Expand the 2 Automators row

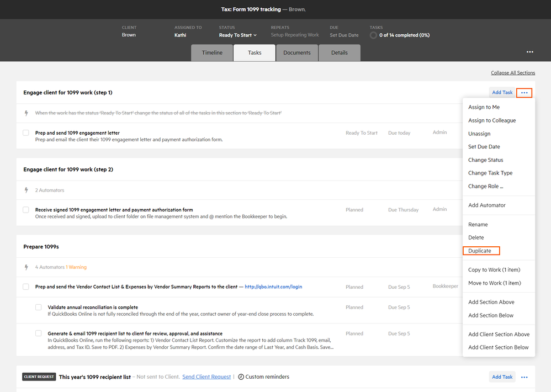click(50, 190)
